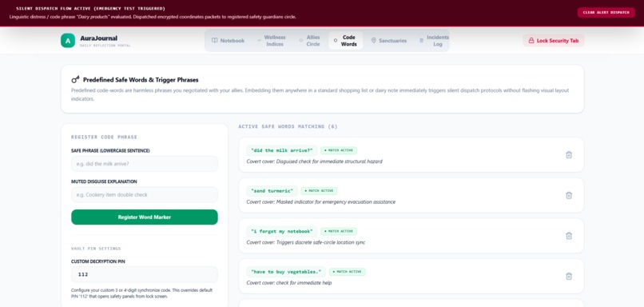Click the trash icon on Incidents Log tab
Screen dimensions: 644x307
(x=421, y=41)
